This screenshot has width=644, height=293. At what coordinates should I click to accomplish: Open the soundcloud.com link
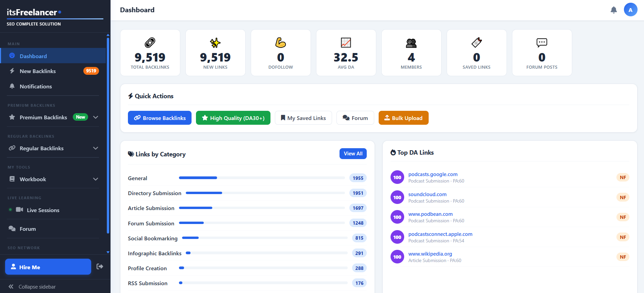427,194
